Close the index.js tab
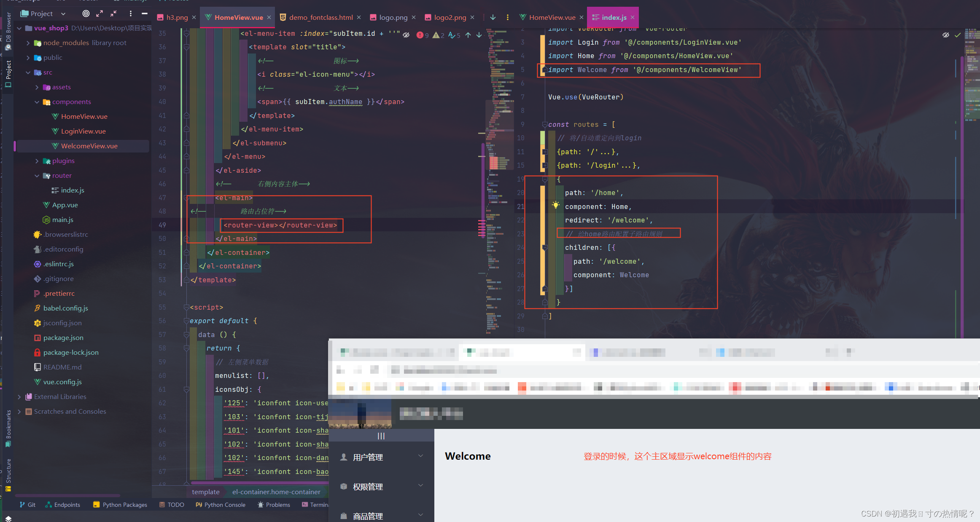This screenshot has height=522, width=980. (x=633, y=17)
